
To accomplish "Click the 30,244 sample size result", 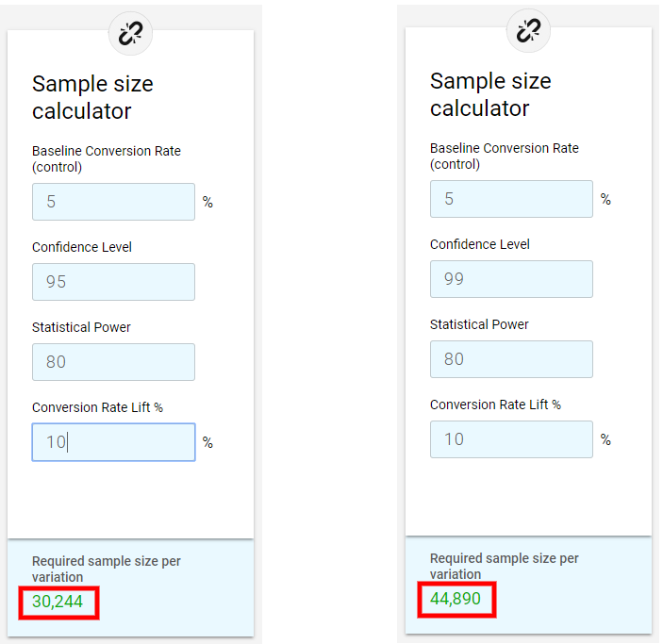I will pyautogui.click(x=58, y=602).
